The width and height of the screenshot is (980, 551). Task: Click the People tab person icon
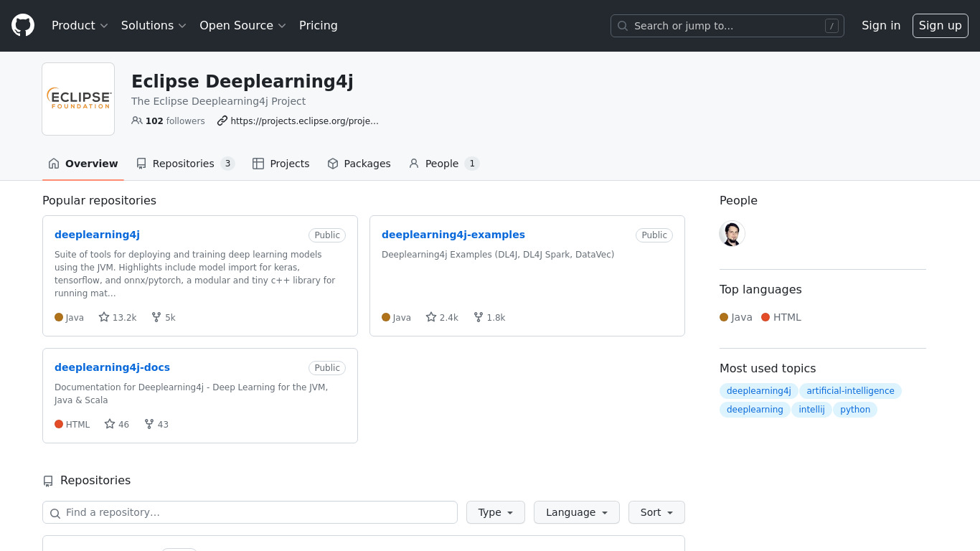pyautogui.click(x=414, y=164)
